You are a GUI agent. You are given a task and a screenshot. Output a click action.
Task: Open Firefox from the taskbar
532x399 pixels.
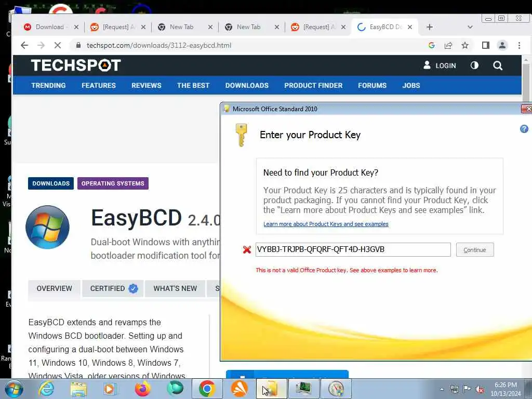pyautogui.click(x=142, y=389)
